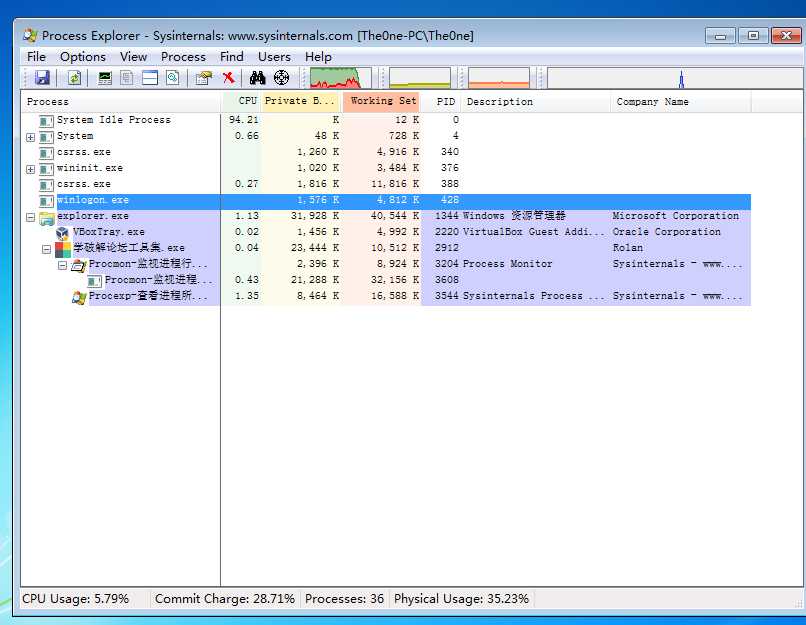Select the System Idle Process row
The width and height of the screenshot is (806, 625).
pos(386,120)
